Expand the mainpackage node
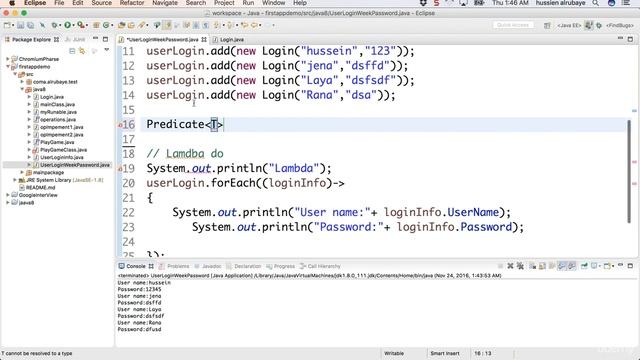 coord(22,172)
